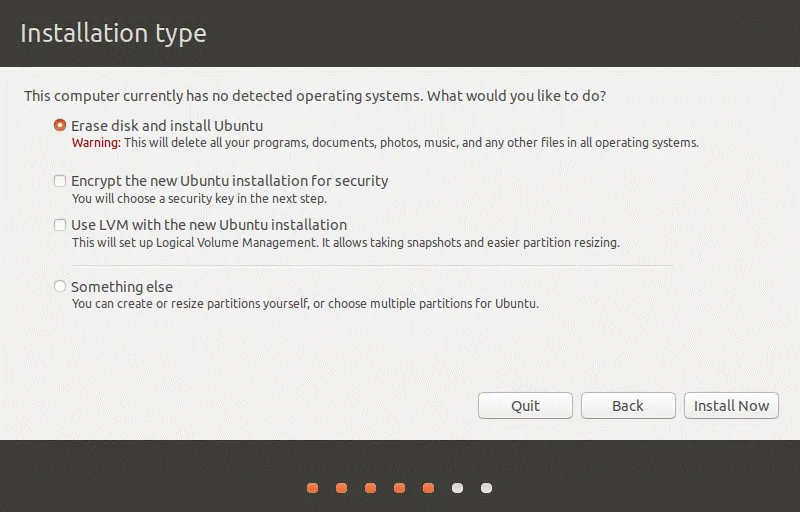Click the first white progress dot

[457, 488]
